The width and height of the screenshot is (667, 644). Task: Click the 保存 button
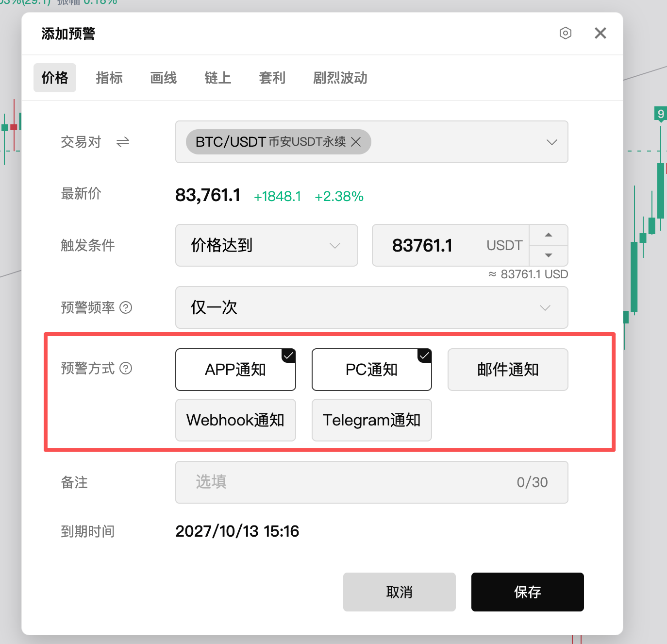pyautogui.click(x=528, y=592)
